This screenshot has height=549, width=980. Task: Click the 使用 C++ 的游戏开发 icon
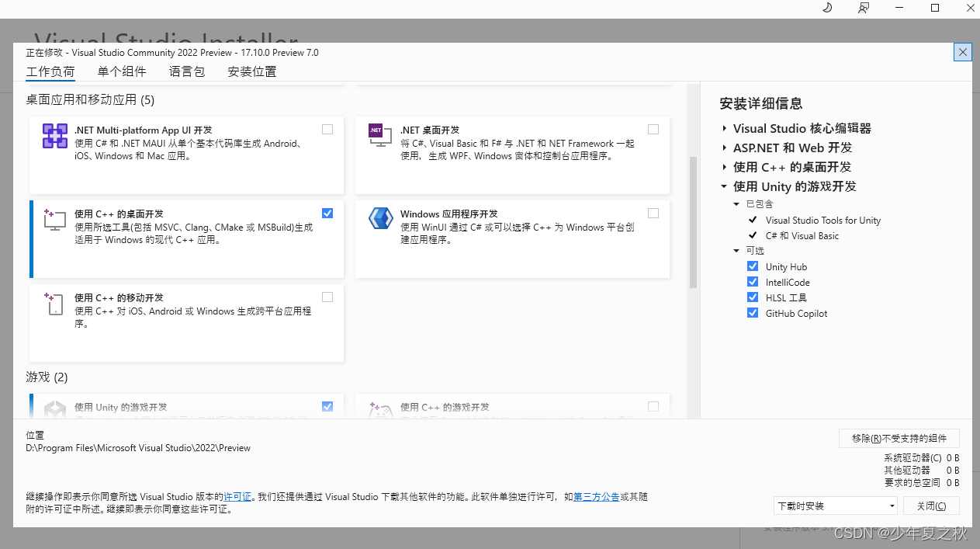point(380,410)
